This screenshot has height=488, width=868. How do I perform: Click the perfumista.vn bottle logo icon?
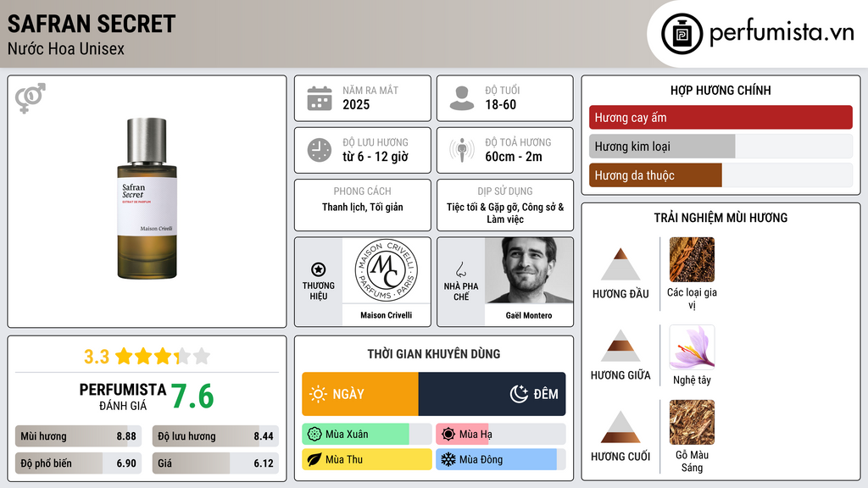coord(682,34)
